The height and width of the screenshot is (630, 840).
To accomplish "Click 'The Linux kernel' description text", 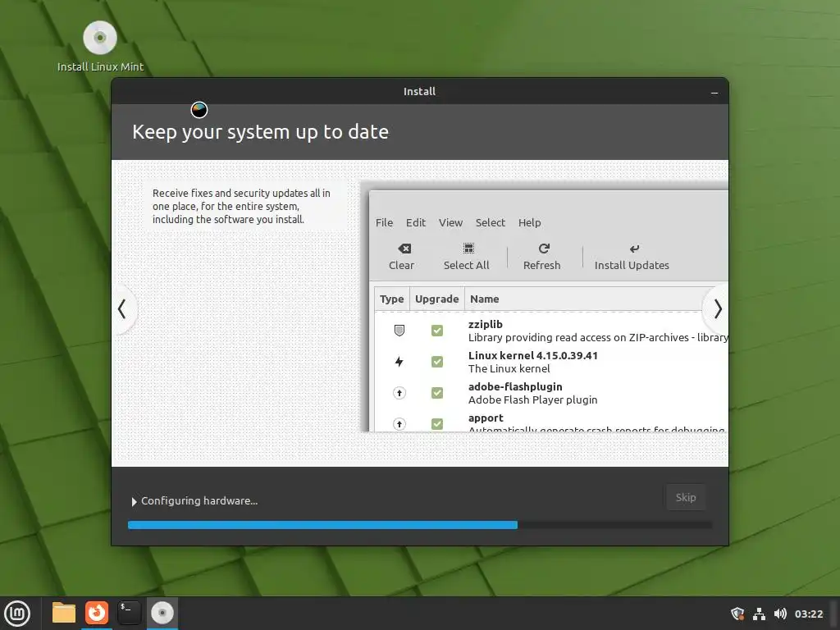I will pos(509,368).
